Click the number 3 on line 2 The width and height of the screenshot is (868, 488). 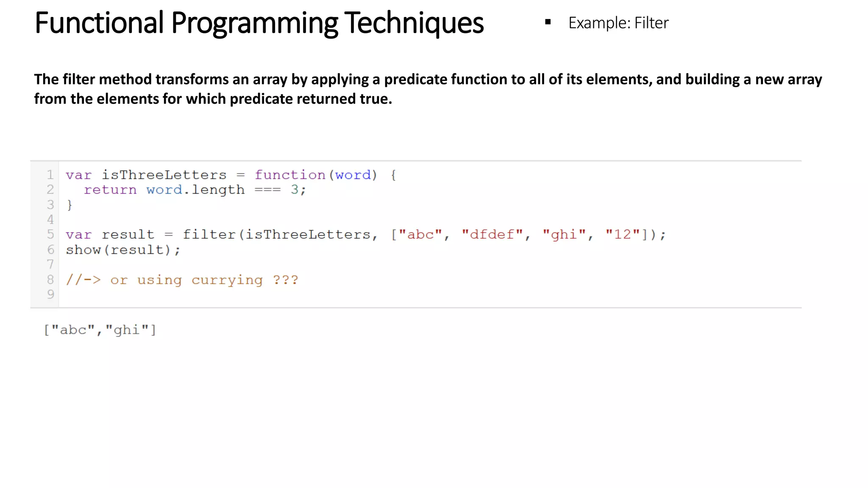295,190
